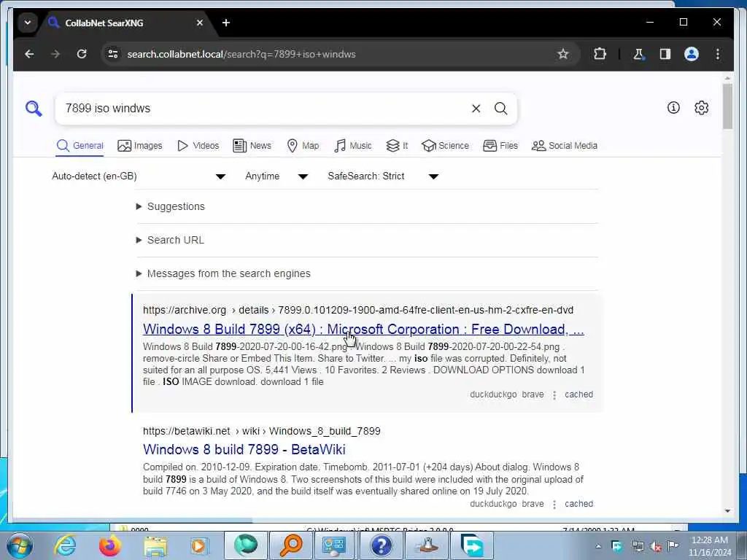
Task: Submit search with magnifier button
Action: [x=500, y=109]
